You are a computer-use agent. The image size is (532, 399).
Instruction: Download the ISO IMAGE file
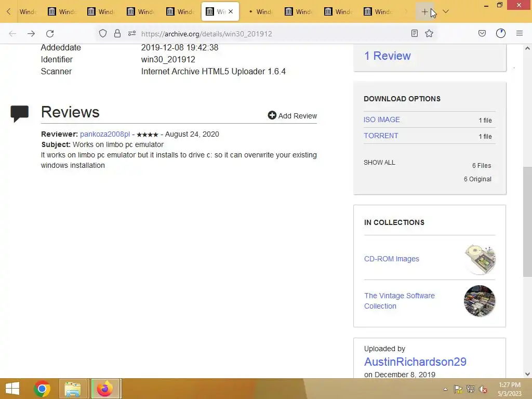point(382,119)
